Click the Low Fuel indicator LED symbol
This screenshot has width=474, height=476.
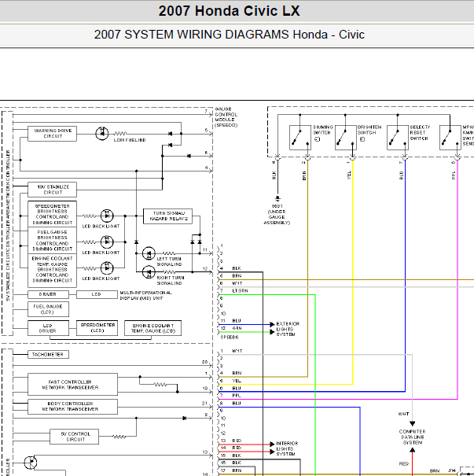point(102,133)
